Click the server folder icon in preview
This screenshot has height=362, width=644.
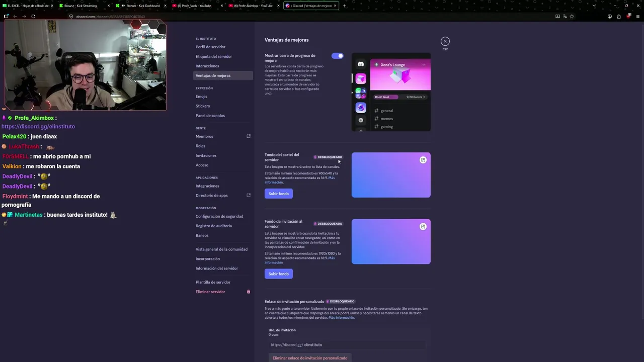click(x=361, y=93)
